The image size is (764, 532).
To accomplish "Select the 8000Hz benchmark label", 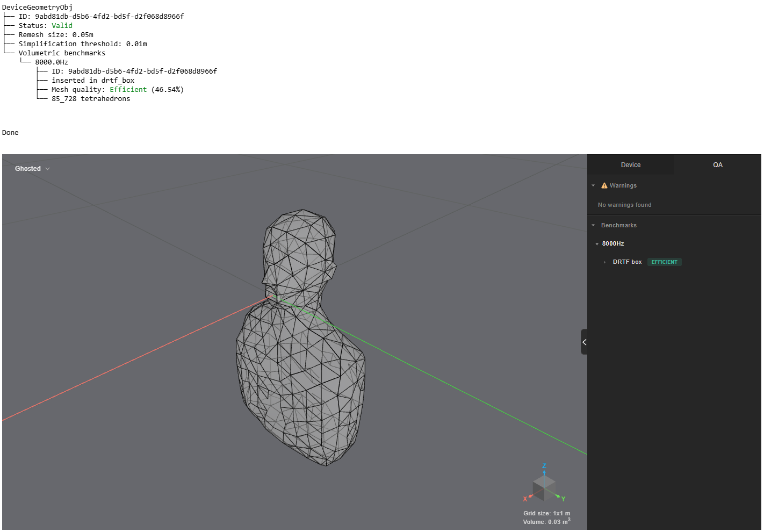I will pyautogui.click(x=613, y=244).
